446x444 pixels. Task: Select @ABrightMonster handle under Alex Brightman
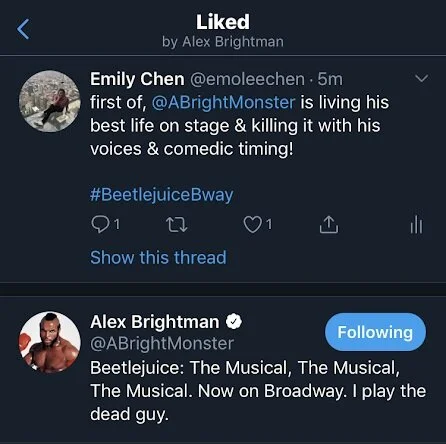pos(162,343)
